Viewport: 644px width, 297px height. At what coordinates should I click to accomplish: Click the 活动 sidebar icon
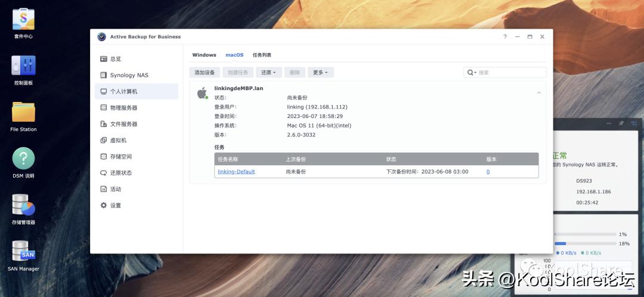point(104,189)
